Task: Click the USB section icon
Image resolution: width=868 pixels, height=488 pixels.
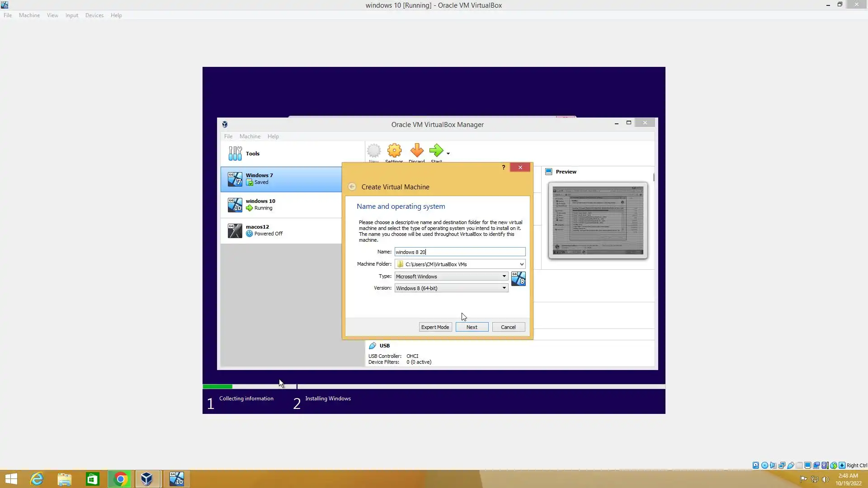Action: [373, 346]
